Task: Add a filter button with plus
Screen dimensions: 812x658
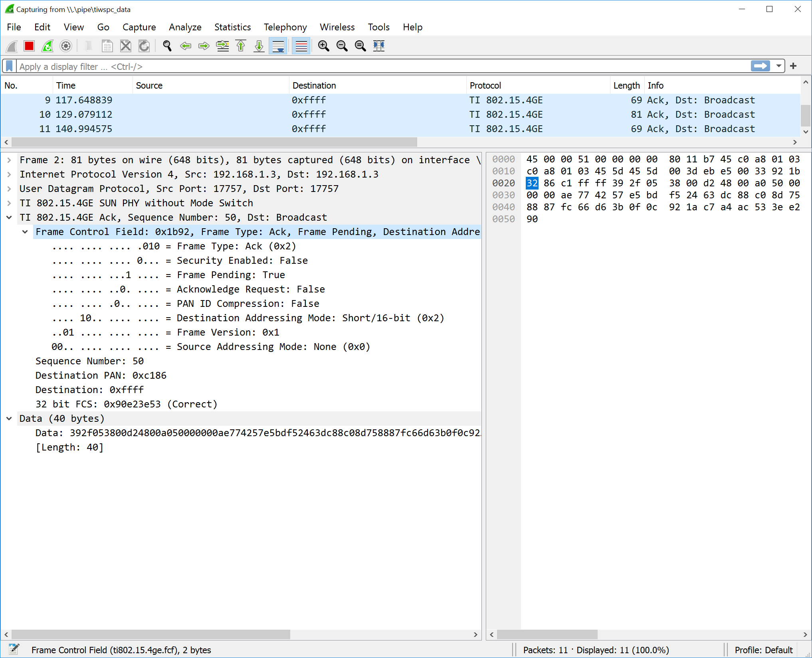Action: tap(793, 66)
